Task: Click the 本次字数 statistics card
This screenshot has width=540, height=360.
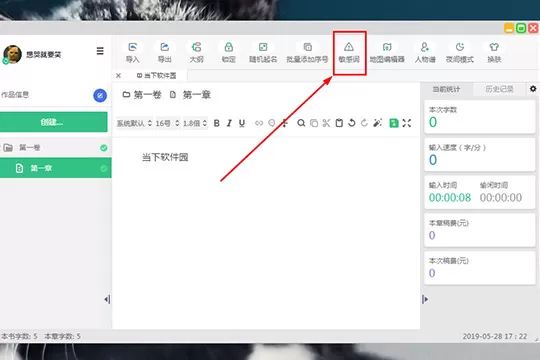Action: [x=480, y=117]
